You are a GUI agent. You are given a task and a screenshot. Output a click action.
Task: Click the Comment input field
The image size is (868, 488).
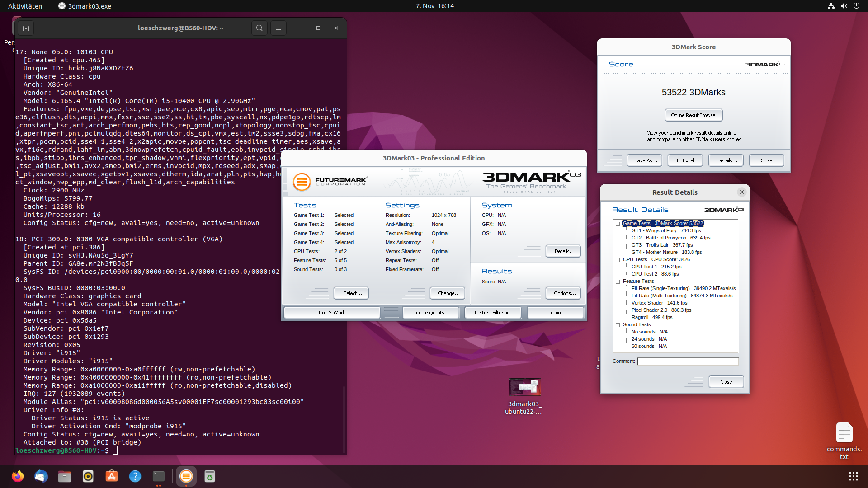[x=688, y=361]
